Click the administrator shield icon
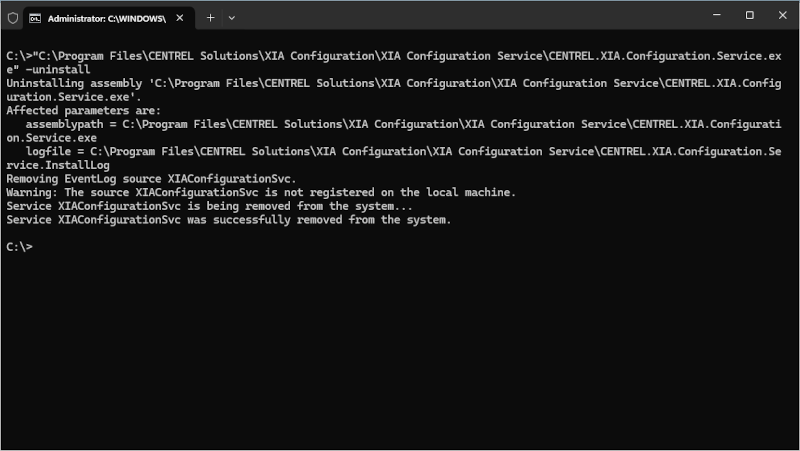Image resolution: width=800 pixels, height=451 pixels. [x=13, y=17]
